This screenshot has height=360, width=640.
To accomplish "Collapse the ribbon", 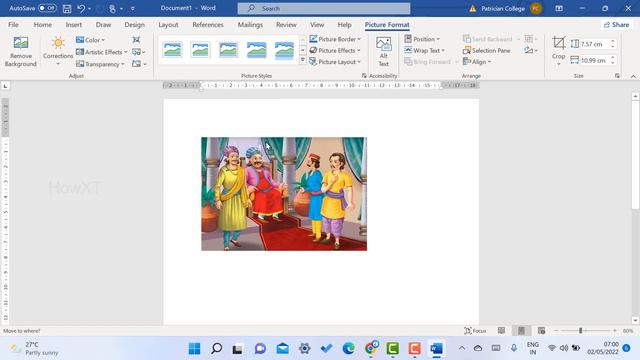I will [x=633, y=76].
